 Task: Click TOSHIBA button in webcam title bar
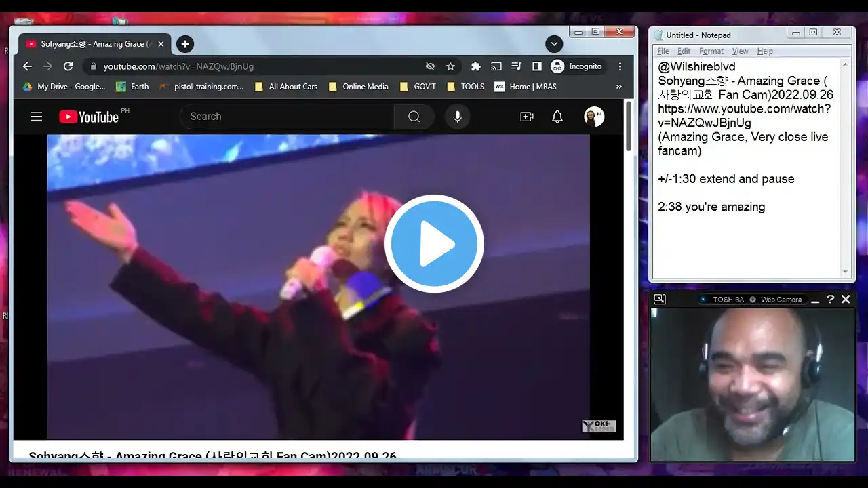[722, 300]
